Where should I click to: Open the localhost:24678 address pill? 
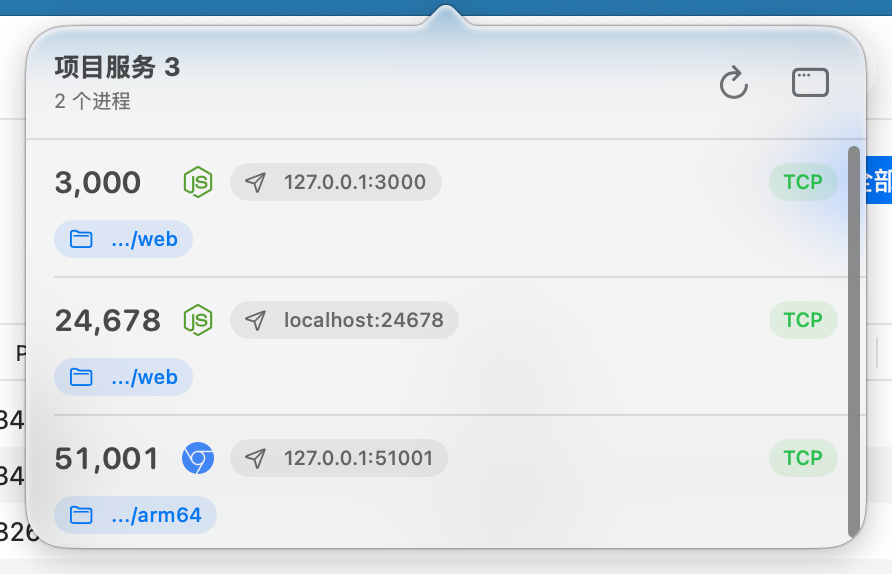pos(344,320)
